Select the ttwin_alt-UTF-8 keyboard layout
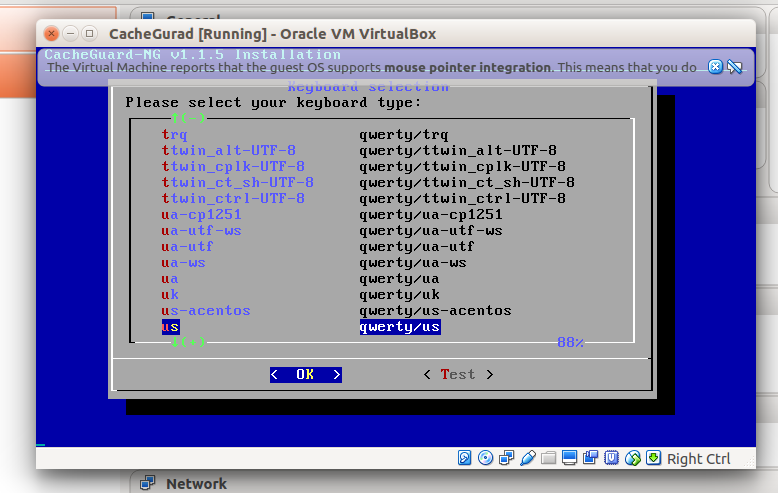Image resolution: width=778 pixels, height=493 pixels. coord(229,150)
